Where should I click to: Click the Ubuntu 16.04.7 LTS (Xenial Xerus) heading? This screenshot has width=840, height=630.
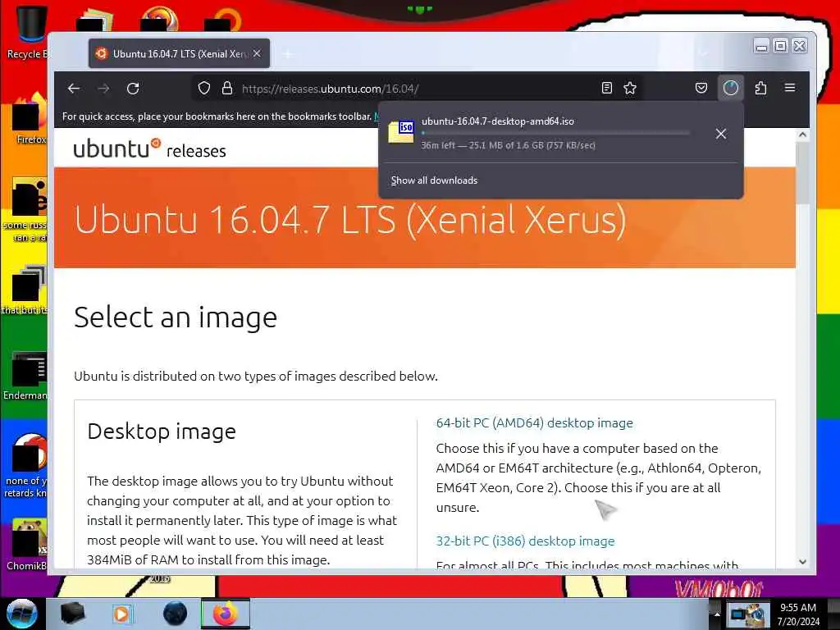[x=350, y=219]
